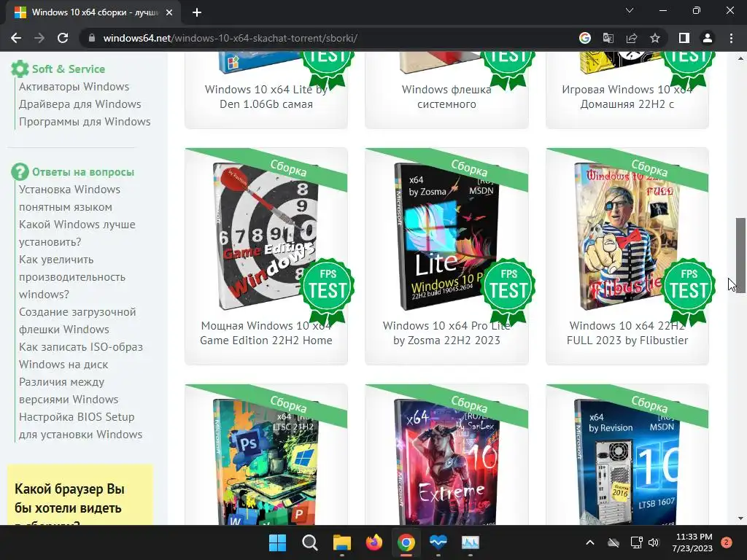Open Windows флешка системного title

click(x=446, y=97)
